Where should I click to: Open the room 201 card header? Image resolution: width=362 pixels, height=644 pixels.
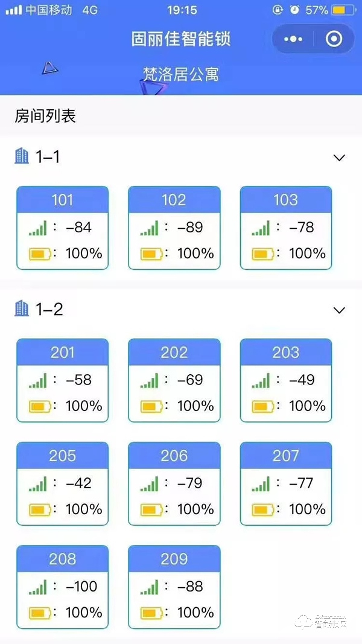tap(63, 352)
